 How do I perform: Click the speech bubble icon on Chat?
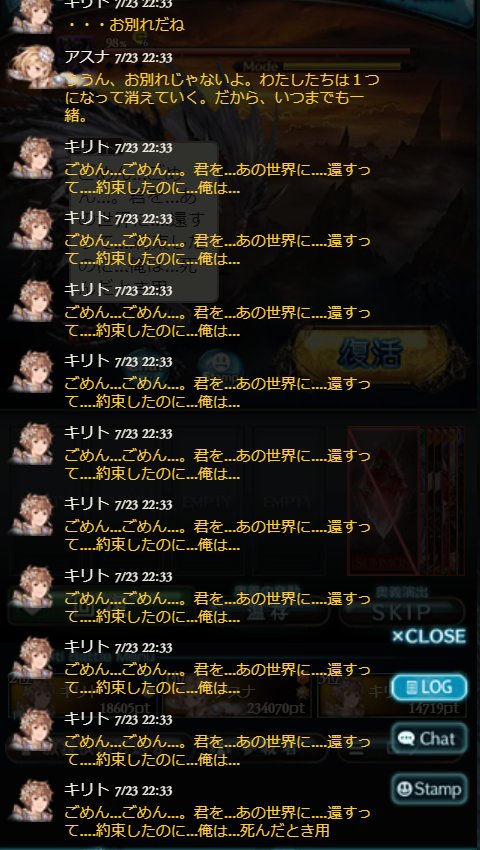click(406, 739)
